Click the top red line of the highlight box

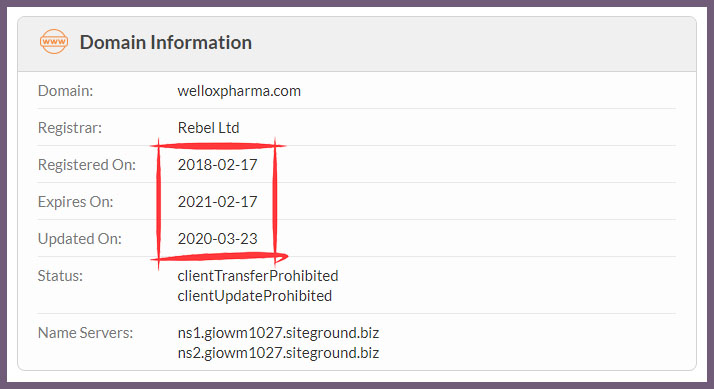pyautogui.click(x=218, y=146)
